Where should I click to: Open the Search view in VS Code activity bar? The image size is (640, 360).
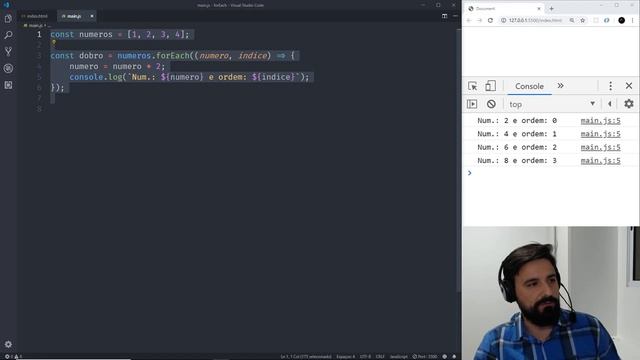pos(8,35)
